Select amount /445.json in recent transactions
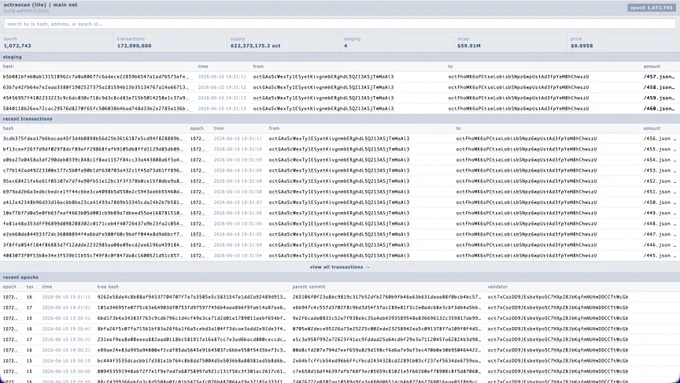680x383 pixels. pyautogui.click(x=660, y=255)
